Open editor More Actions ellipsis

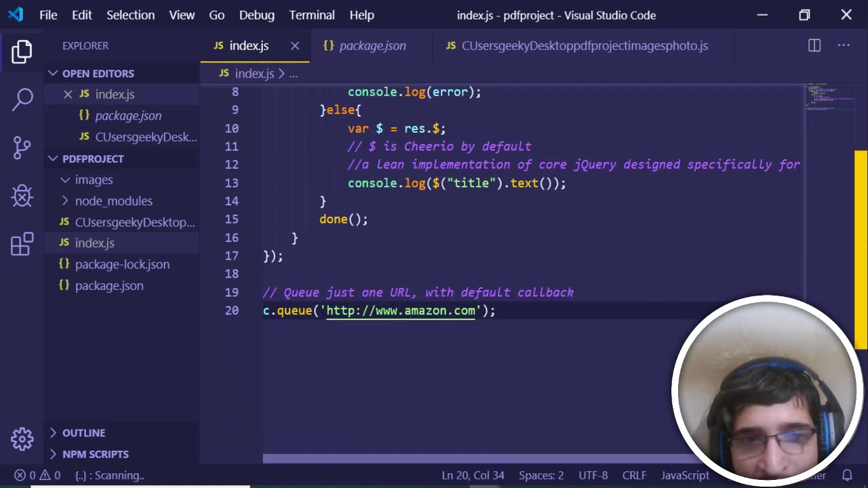(844, 45)
